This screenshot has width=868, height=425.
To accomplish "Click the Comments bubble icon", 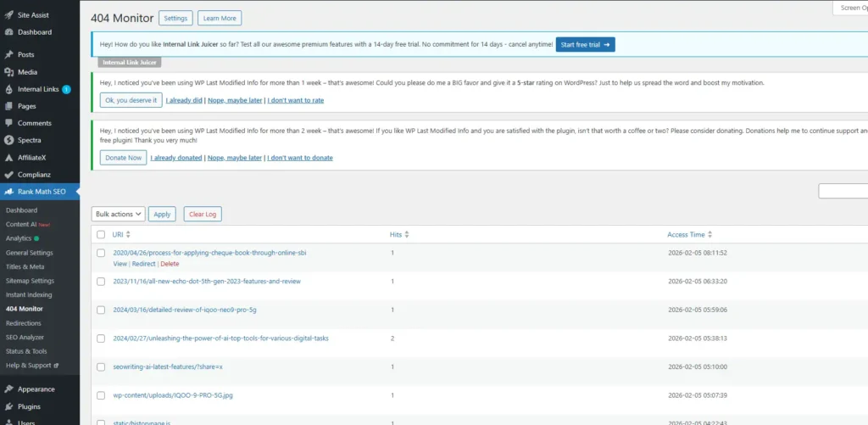I will (x=8, y=123).
